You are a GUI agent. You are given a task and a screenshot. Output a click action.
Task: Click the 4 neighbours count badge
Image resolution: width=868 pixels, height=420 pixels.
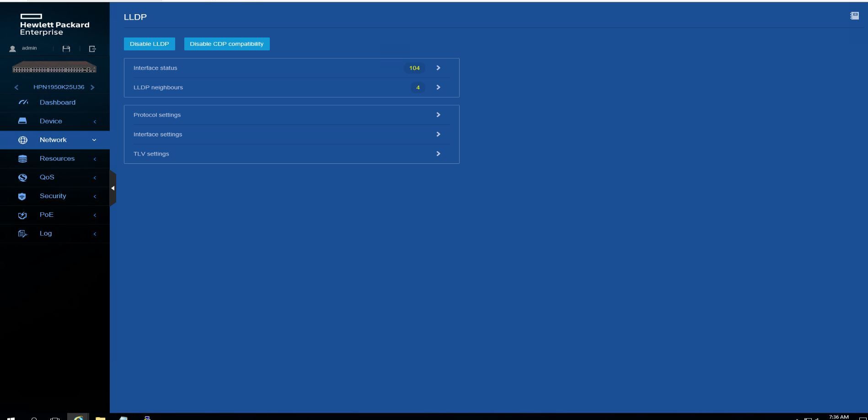click(418, 87)
